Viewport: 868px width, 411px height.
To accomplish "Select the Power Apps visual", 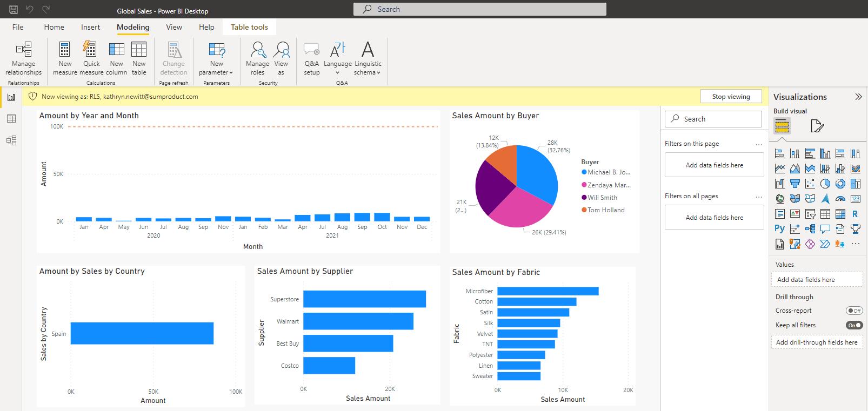I will point(810,244).
